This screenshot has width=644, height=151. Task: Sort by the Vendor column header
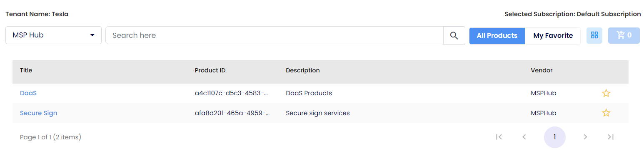click(542, 70)
